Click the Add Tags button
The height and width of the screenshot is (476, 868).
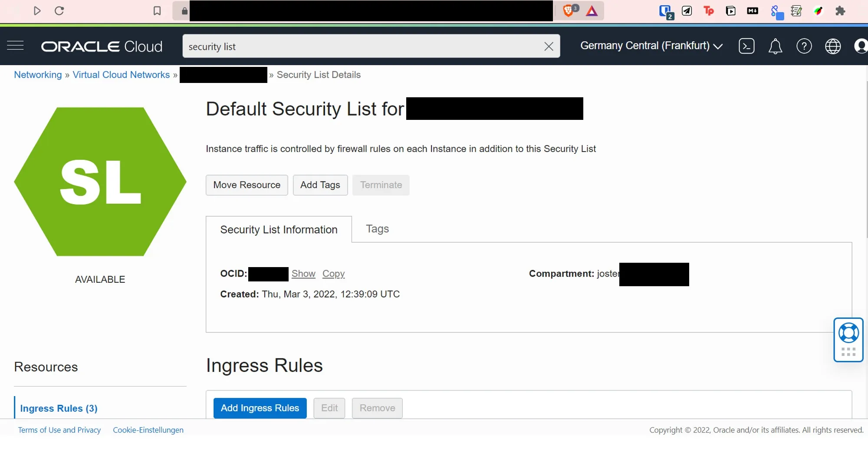tap(320, 185)
